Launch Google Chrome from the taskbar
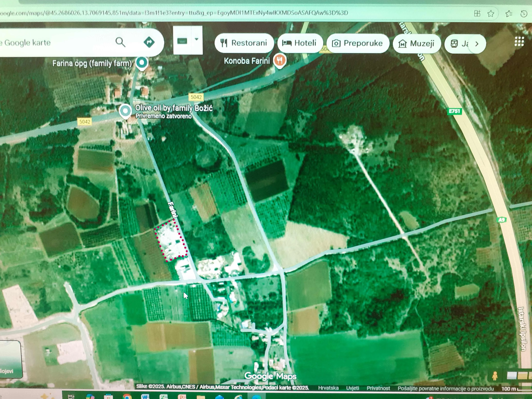The width and height of the screenshot is (532, 399). (x=127, y=396)
